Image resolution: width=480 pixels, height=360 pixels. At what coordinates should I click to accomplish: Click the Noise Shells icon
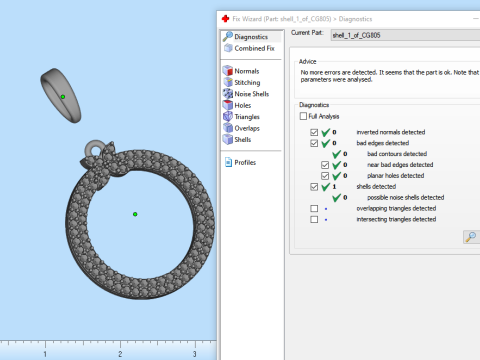[x=228, y=94]
